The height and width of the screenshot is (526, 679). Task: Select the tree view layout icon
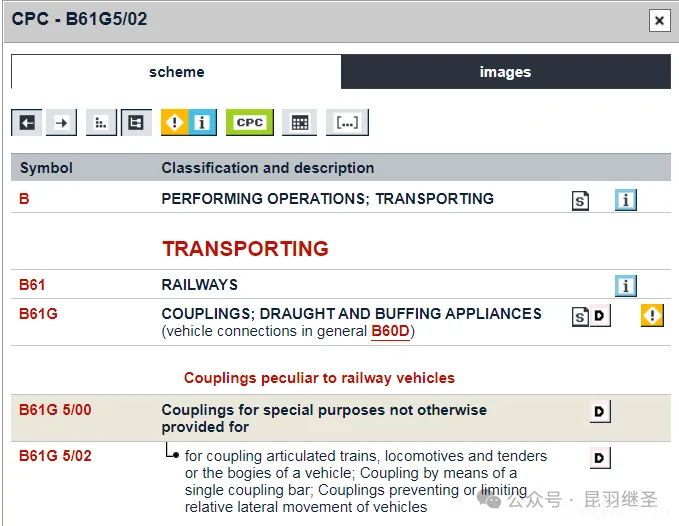[x=135, y=123]
